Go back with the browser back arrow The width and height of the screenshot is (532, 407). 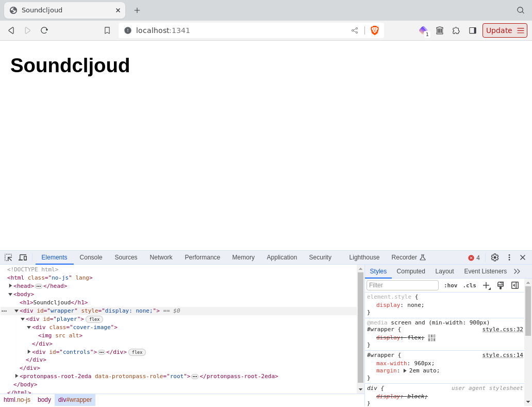[x=11, y=30]
